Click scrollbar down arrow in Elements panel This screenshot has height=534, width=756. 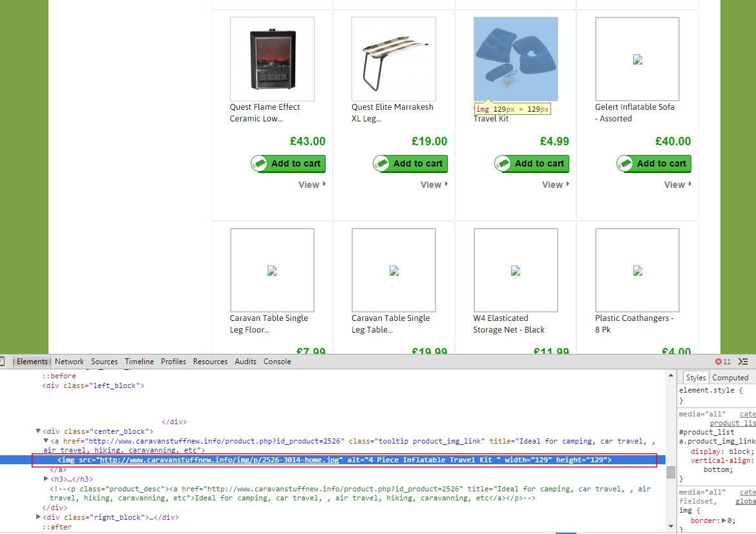coord(671,527)
